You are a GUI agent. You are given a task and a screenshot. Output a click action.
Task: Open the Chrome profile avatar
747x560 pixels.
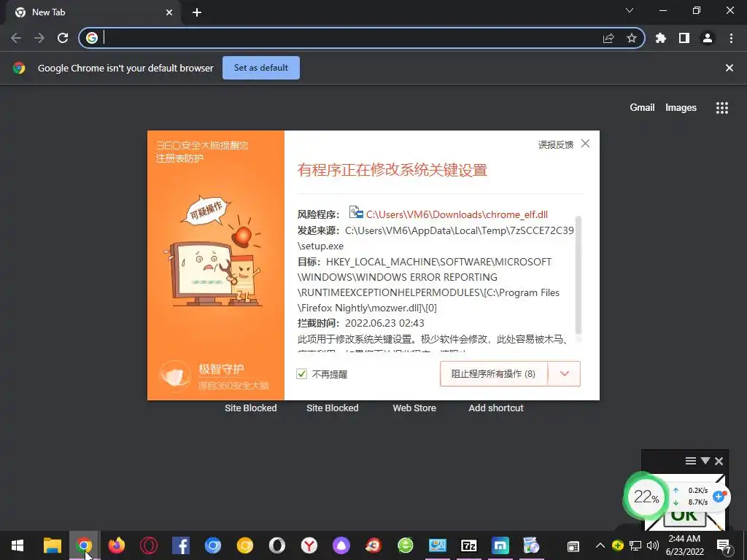coord(708,38)
